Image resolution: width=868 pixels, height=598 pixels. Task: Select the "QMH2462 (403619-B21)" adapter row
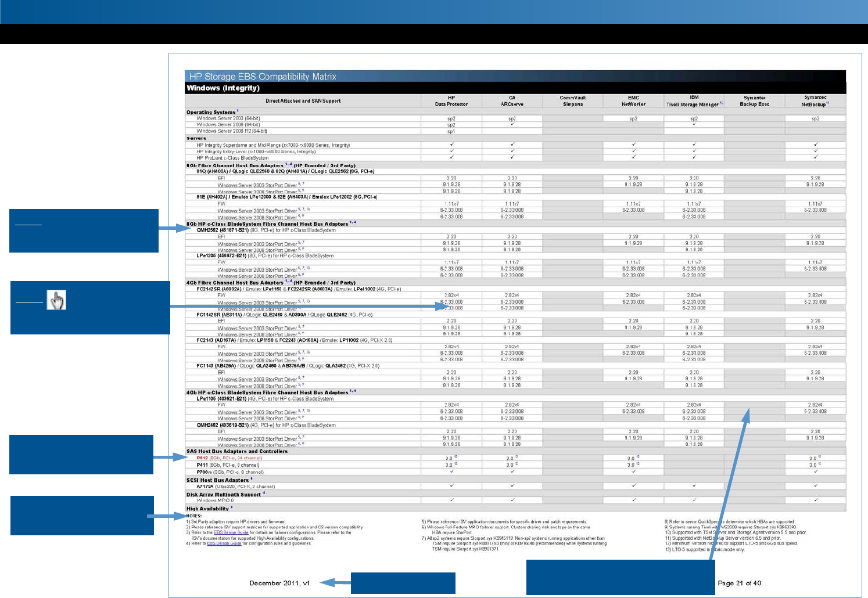coord(266,425)
